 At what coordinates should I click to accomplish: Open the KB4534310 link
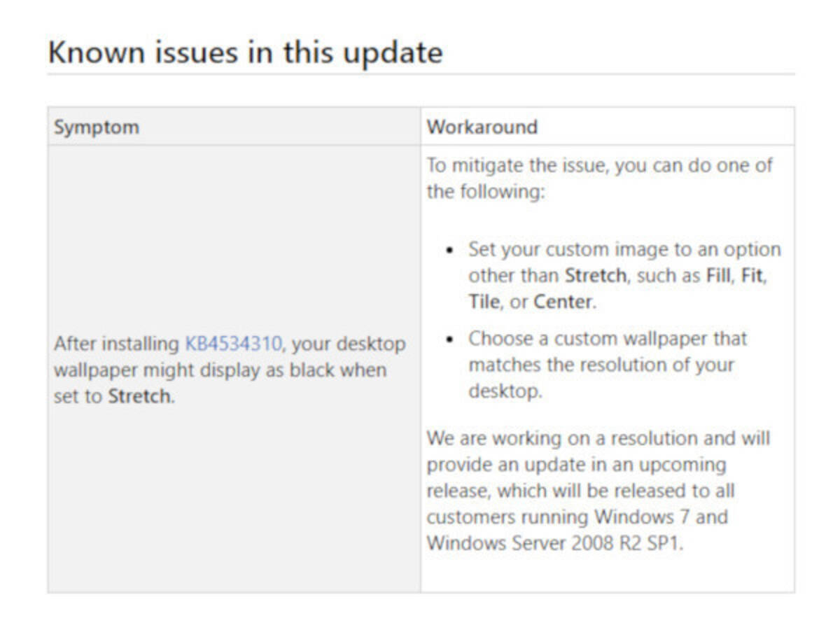coord(232,344)
